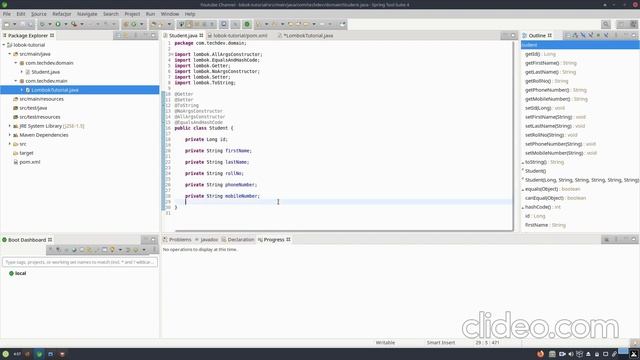
Task: Select pom.xml in Package Explorer
Action: tap(30, 162)
